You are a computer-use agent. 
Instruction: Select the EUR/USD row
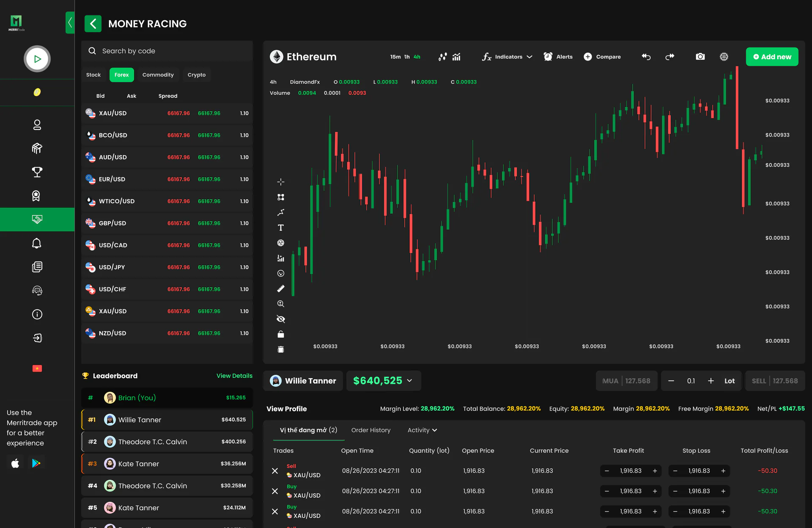tap(167, 179)
